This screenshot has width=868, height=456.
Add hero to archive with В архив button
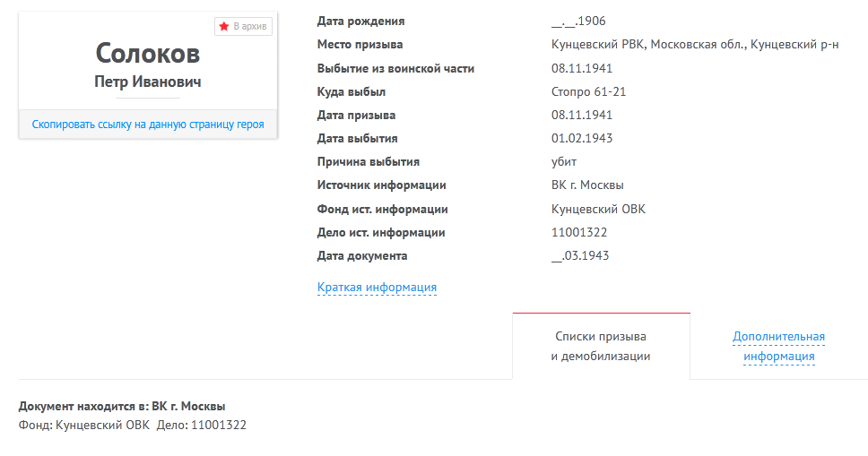[244, 27]
